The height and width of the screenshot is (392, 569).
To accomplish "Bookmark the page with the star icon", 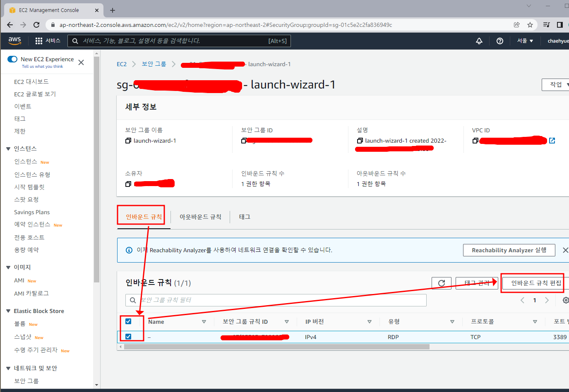I will [530, 25].
